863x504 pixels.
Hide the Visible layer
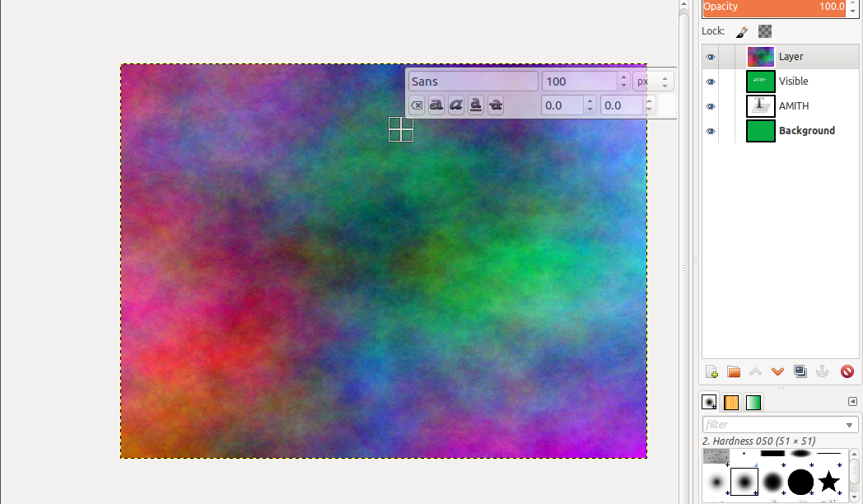click(x=711, y=82)
